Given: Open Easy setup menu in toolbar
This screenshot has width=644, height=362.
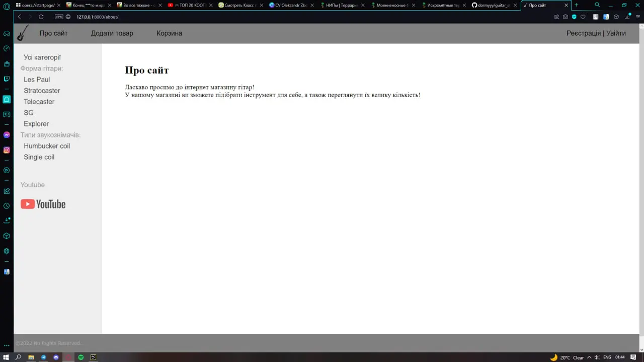Looking at the screenshot, I should (637, 17).
